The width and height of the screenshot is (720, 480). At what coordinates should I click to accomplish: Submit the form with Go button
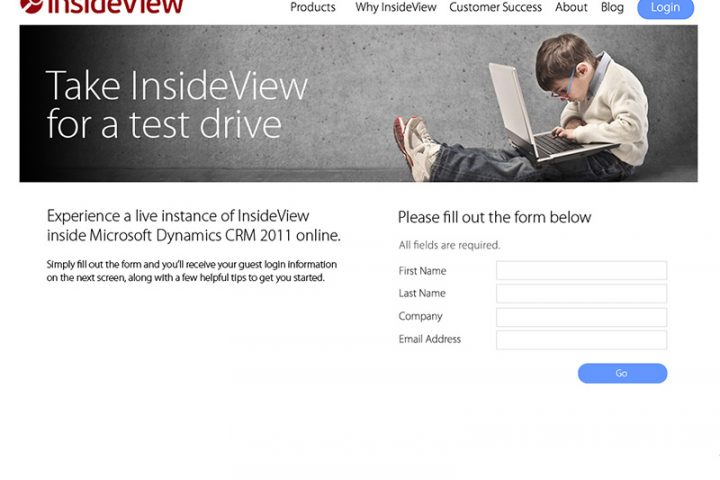622,373
